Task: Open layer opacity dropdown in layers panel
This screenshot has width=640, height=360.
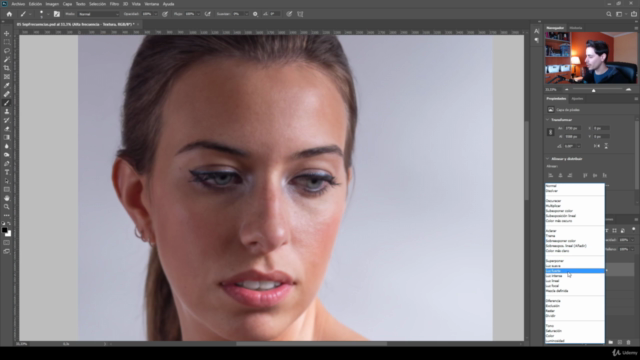Action: click(x=633, y=240)
